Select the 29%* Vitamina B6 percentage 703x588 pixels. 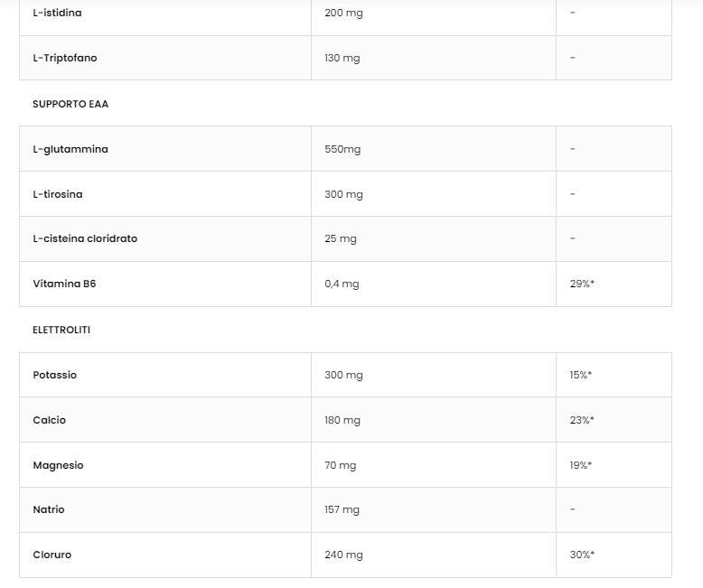(582, 284)
